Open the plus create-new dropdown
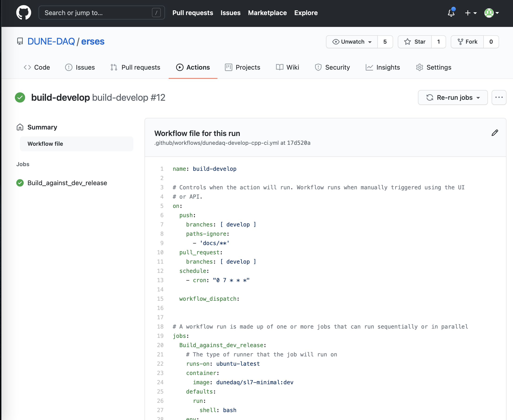This screenshot has width=513, height=420. pyautogui.click(x=471, y=13)
